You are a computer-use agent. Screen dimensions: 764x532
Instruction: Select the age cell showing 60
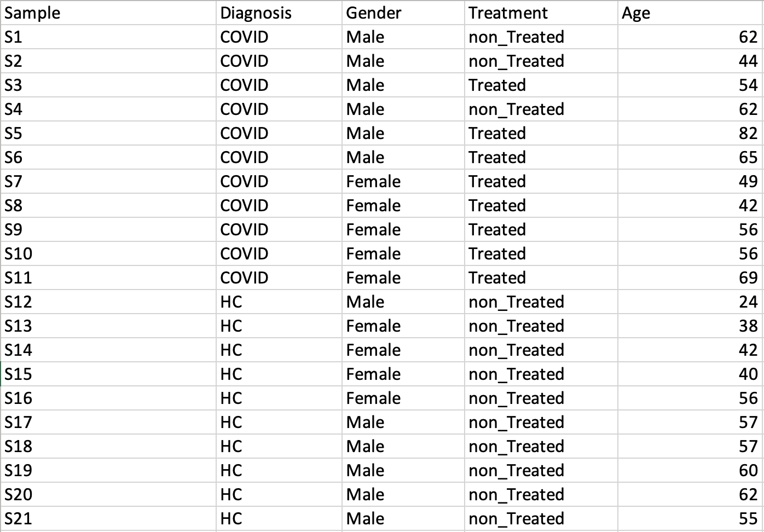click(748, 471)
